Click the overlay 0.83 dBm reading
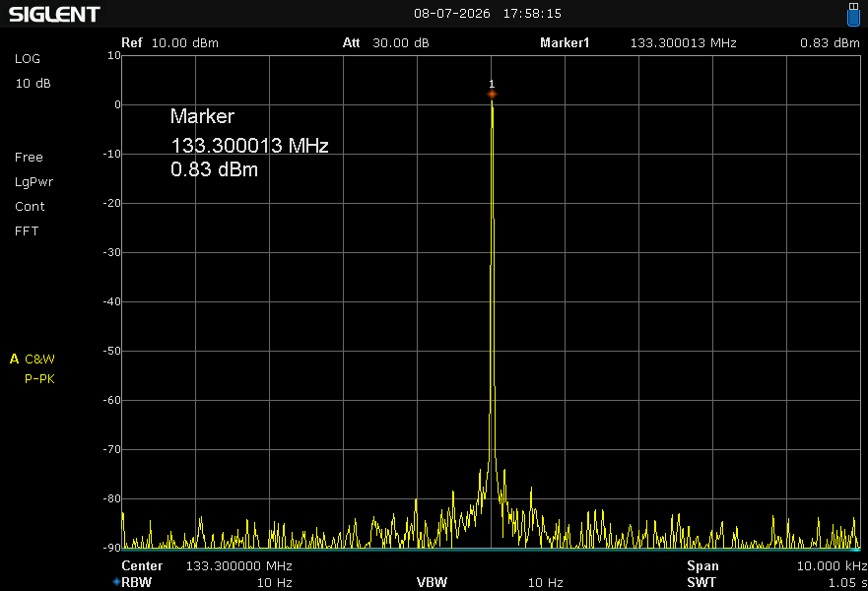 point(214,169)
